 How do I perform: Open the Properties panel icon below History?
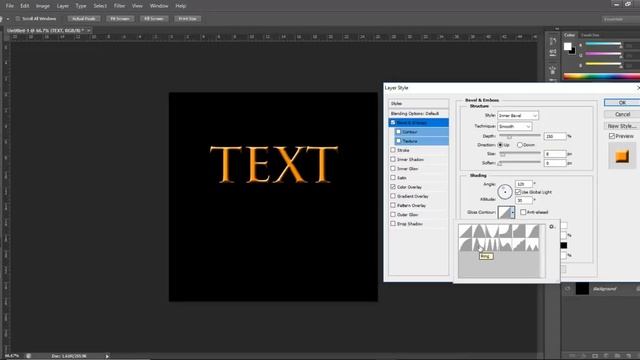coord(553,53)
